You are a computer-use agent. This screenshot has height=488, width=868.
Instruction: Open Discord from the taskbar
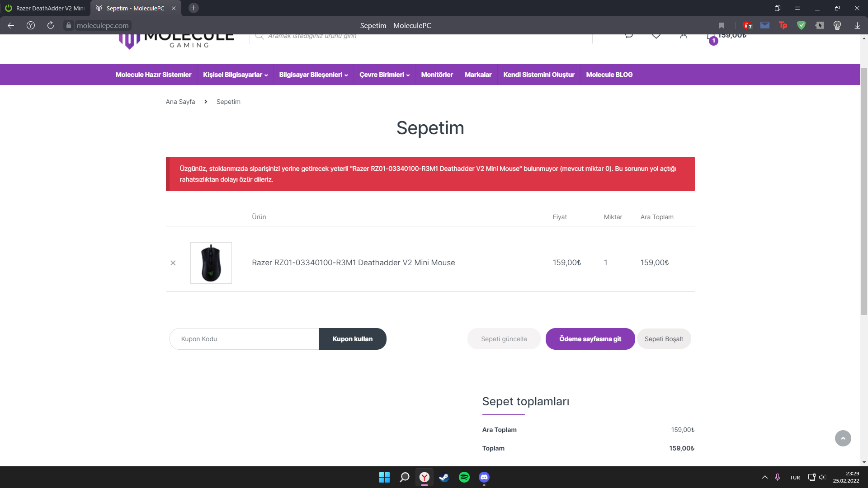coord(484,477)
